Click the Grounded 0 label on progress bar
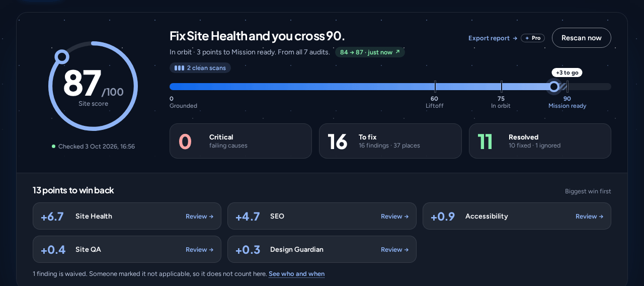Viewport: 644px width, 286px height. [x=183, y=102]
